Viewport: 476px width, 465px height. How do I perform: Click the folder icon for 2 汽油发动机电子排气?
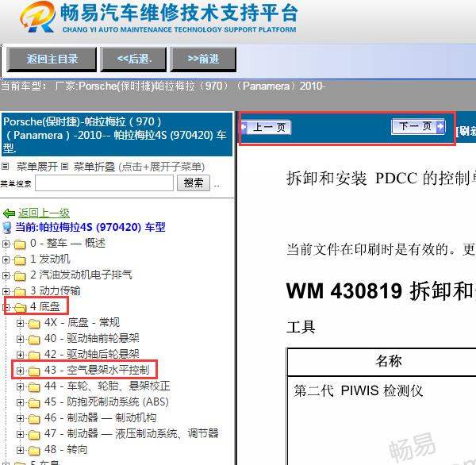coord(20,276)
